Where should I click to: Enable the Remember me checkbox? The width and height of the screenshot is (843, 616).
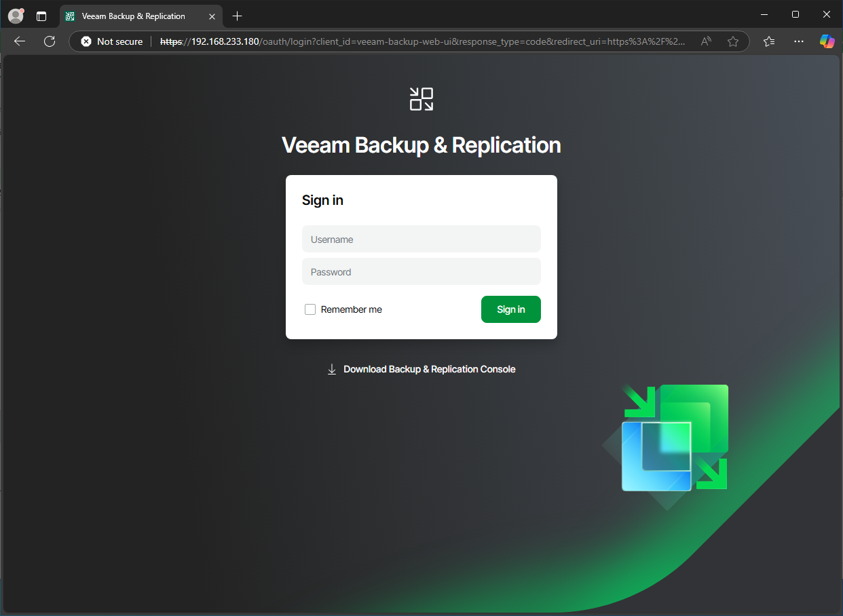[x=310, y=309]
